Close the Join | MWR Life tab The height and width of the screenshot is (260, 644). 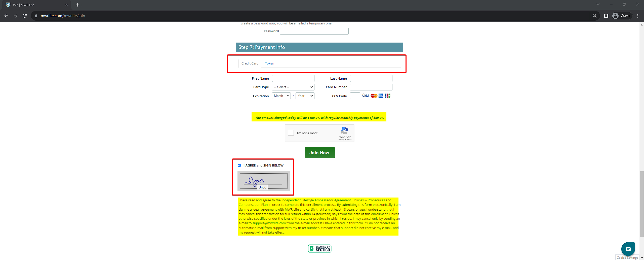pyautogui.click(x=67, y=5)
